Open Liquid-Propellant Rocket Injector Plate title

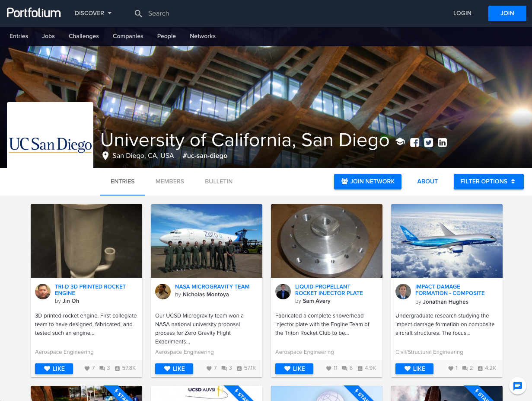[x=329, y=290]
